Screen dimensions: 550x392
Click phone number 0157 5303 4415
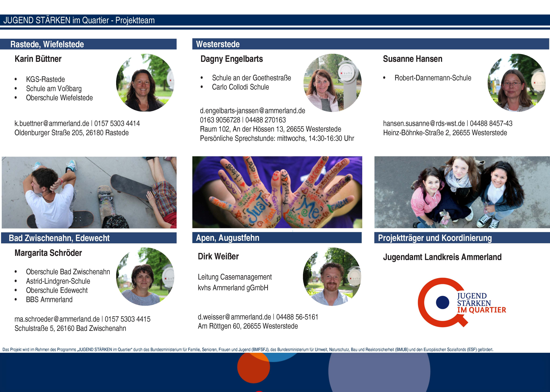pyautogui.click(x=127, y=319)
